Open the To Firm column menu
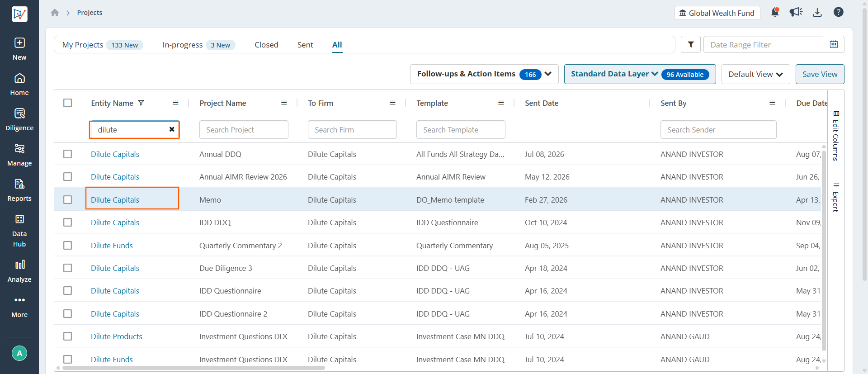Viewport: 868px width, 374px height. pyautogui.click(x=392, y=103)
